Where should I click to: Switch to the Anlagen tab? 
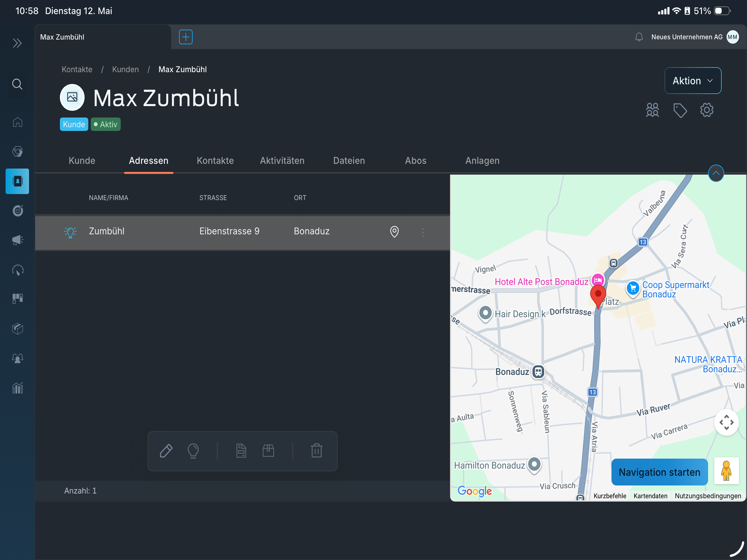(482, 161)
